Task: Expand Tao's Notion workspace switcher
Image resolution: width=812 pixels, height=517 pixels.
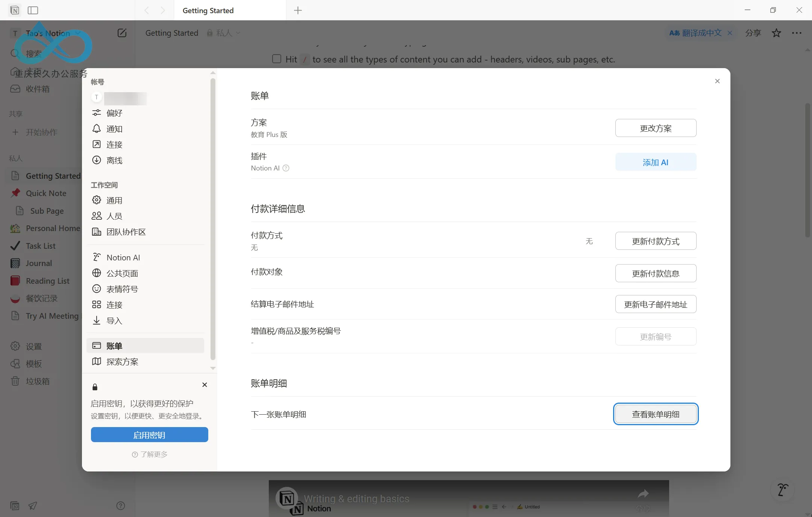Action: 48,33
